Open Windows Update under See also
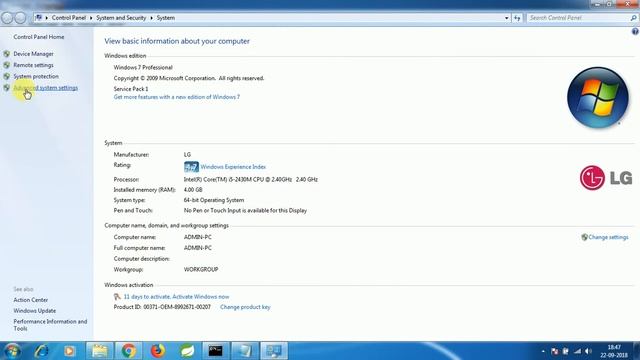This screenshot has width=640, height=360. coord(35,311)
